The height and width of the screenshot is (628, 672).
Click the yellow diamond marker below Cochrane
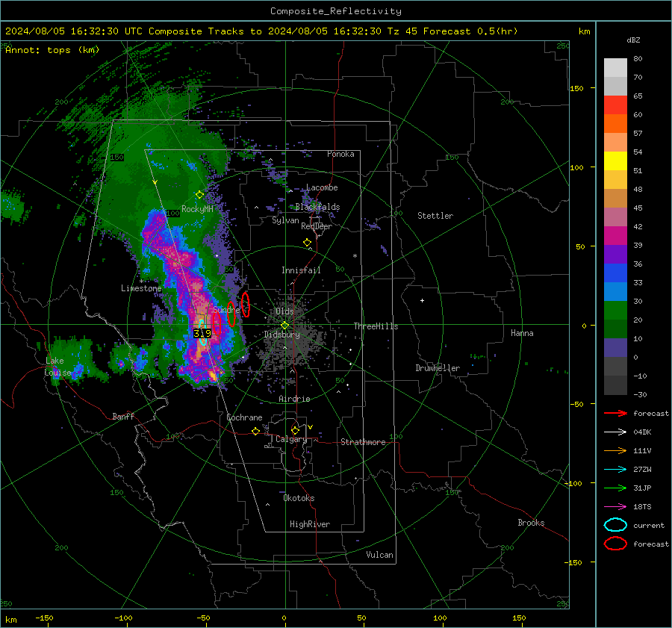(255, 431)
